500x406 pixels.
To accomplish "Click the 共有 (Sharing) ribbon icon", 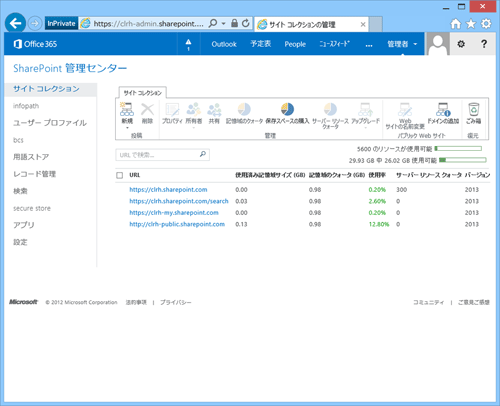I will (214, 109).
